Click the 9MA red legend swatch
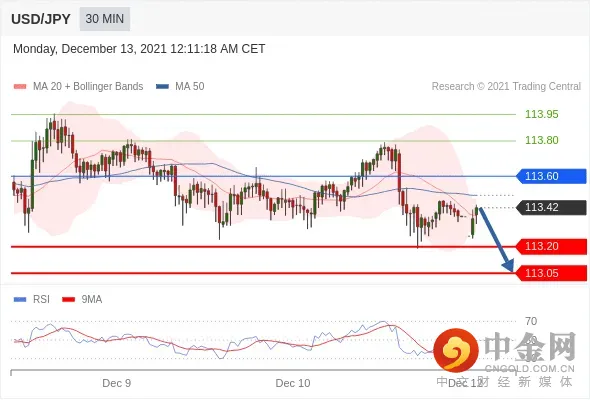 pos(68,300)
